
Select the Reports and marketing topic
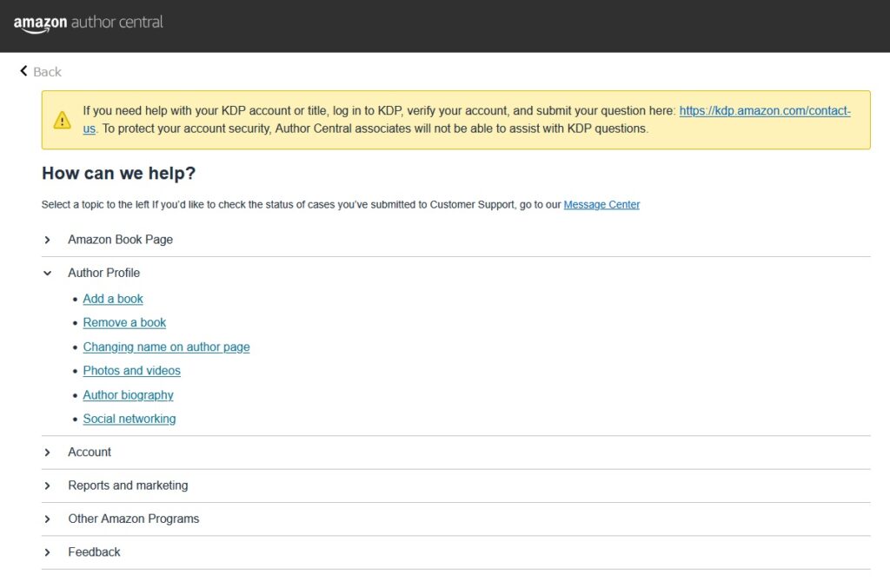pyautogui.click(x=128, y=486)
